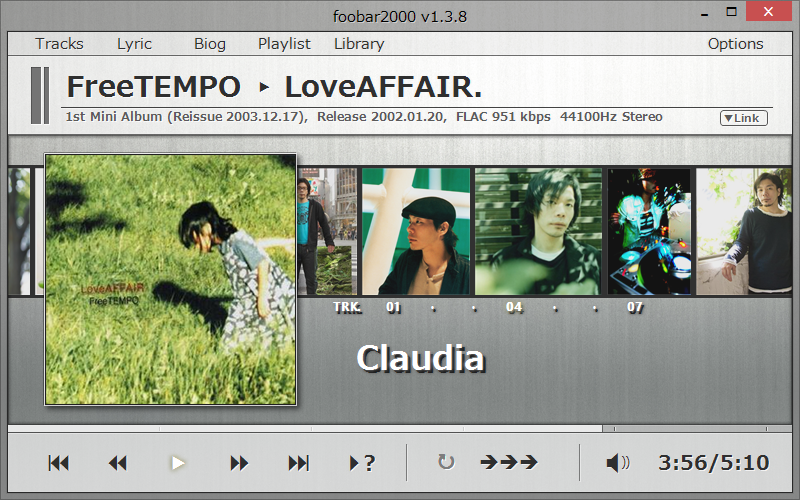800x500 pixels.
Task: Click the pause bars indicator beside FreeTEMPO
Action: point(40,95)
